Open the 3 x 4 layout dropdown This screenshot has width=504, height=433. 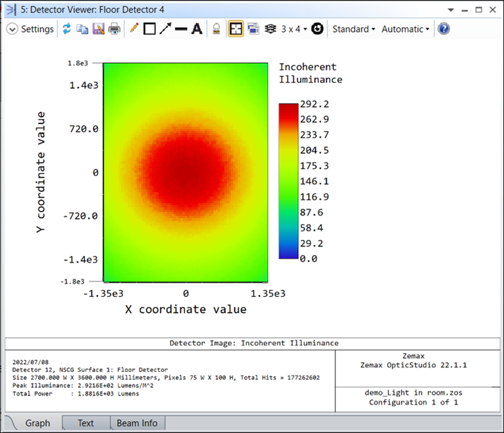click(294, 29)
